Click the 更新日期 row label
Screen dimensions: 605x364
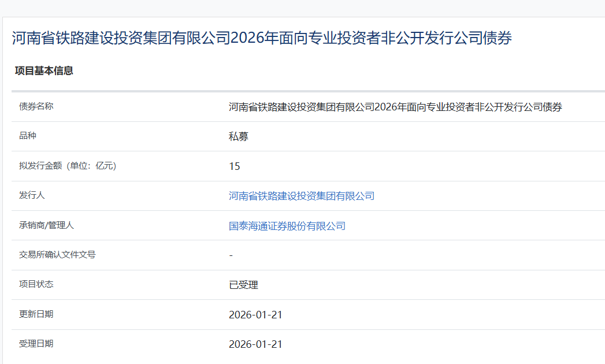pos(36,314)
